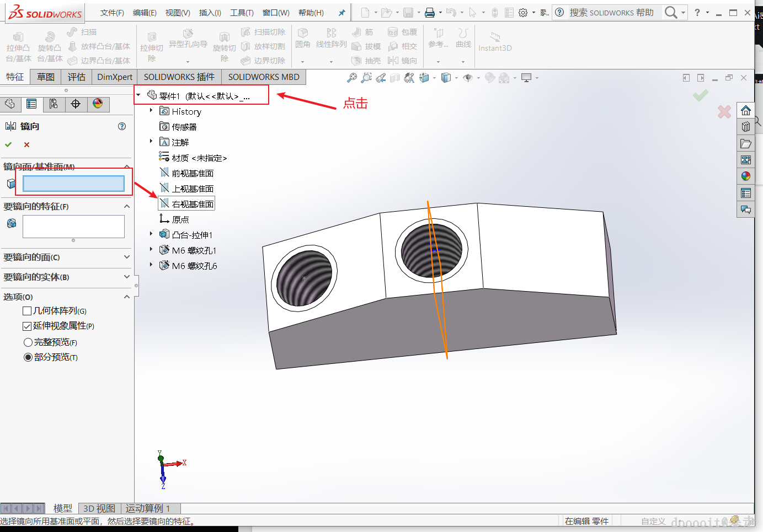Open the 工具(T) menu

(x=242, y=13)
